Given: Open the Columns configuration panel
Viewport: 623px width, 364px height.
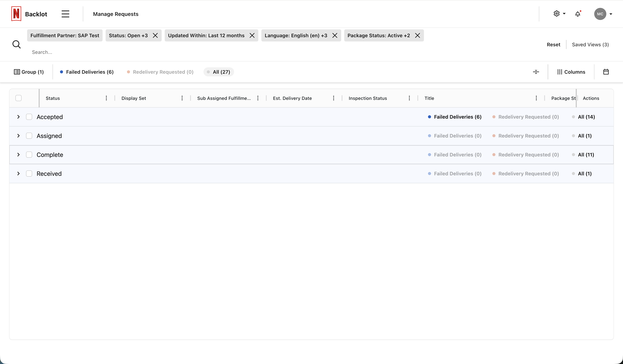Looking at the screenshot, I should [571, 72].
